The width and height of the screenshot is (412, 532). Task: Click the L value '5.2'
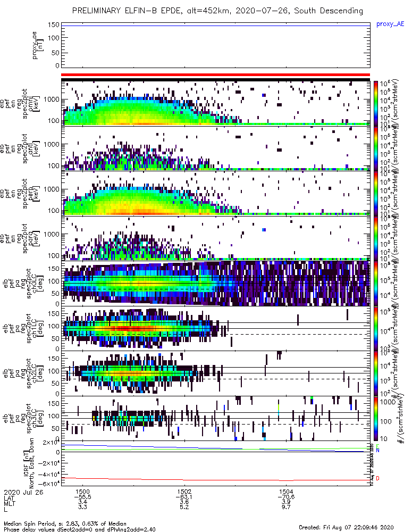coord(184,507)
